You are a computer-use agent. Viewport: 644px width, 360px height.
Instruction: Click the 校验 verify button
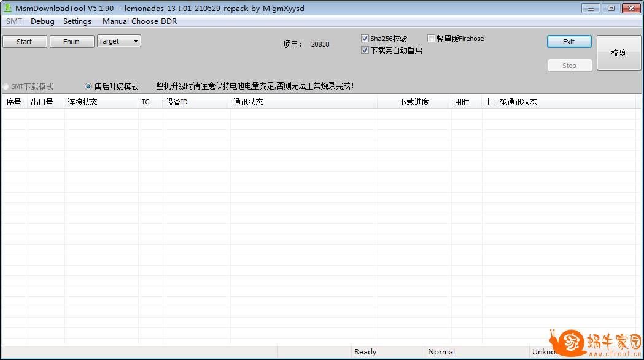coord(619,53)
